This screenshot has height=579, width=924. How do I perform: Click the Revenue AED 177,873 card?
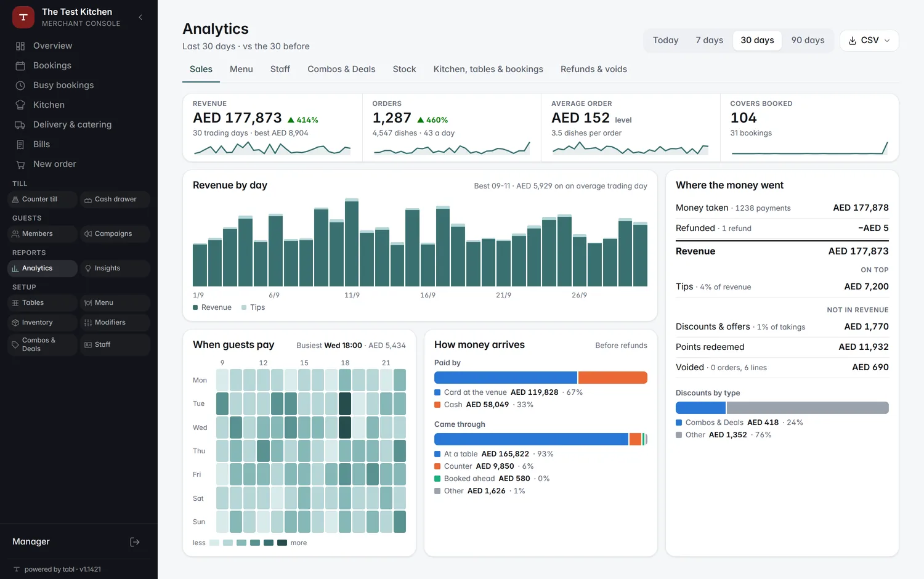tap(273, 128)
